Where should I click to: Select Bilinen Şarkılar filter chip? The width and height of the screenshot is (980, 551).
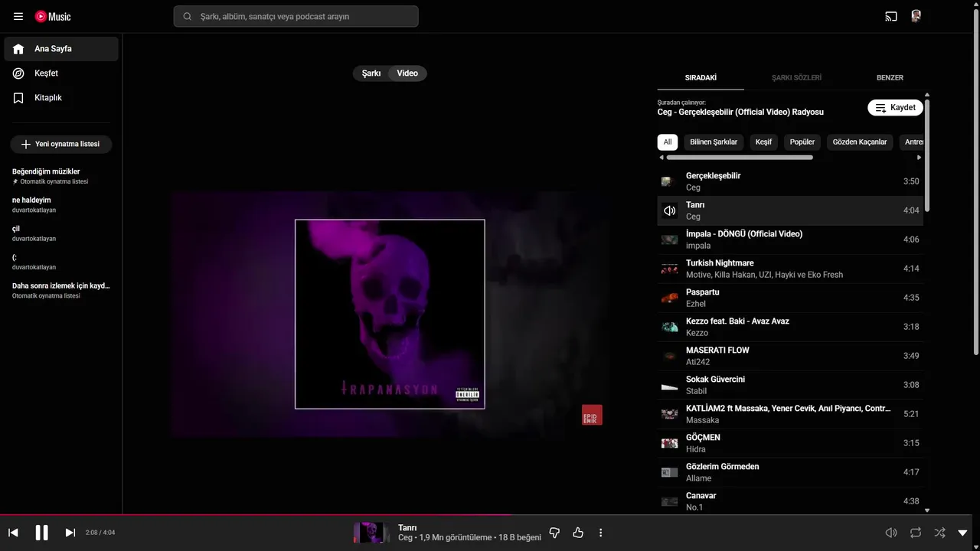pos(714,142)
